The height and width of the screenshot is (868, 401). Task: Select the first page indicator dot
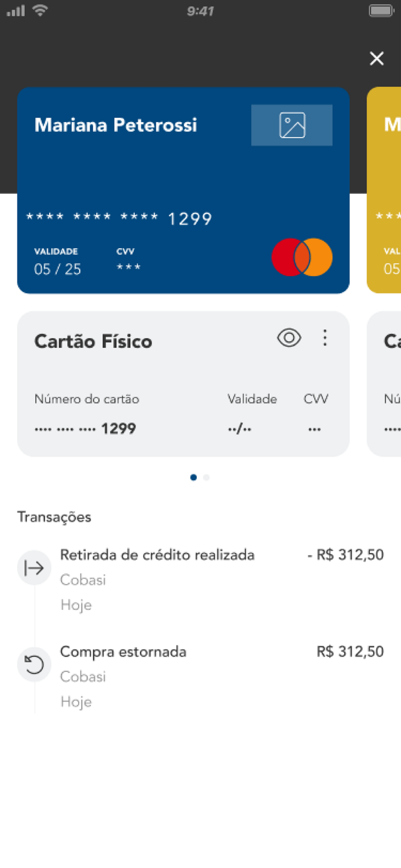coord(193,477)
